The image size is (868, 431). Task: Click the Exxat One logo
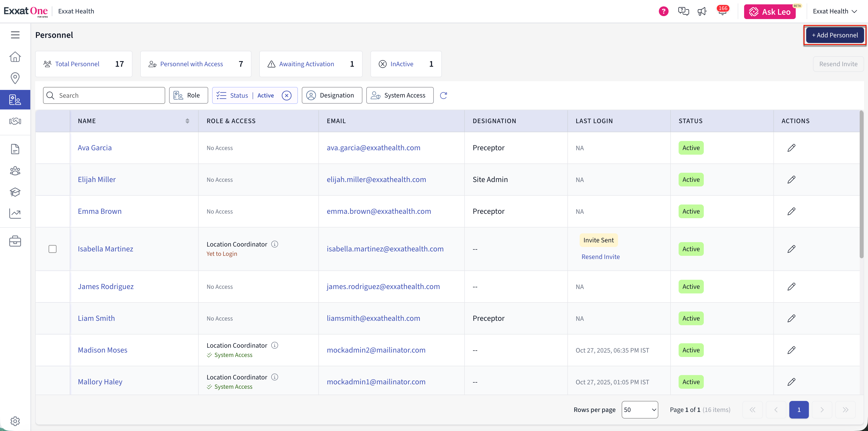(x=26, y=11)
